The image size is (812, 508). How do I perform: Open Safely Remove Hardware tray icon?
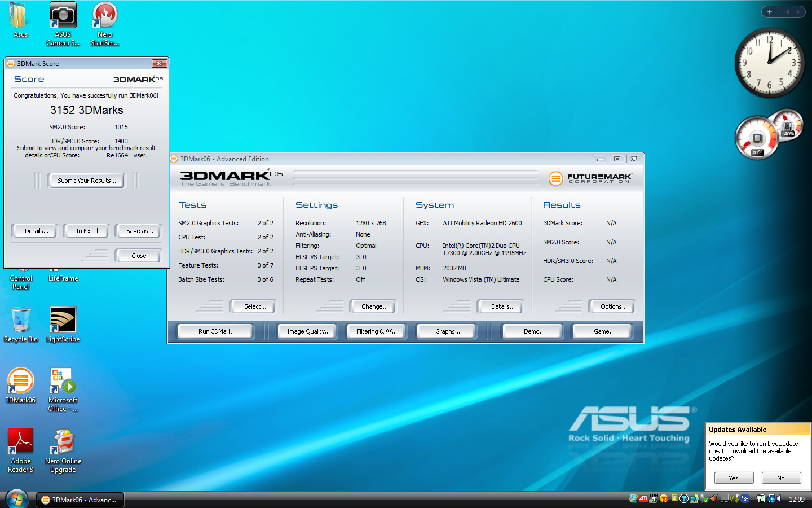coord(704,498)
